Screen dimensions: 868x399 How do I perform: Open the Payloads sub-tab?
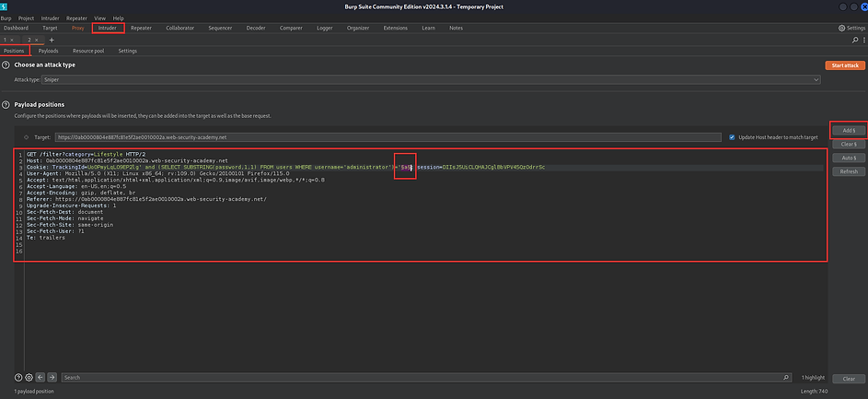(48, 51)
